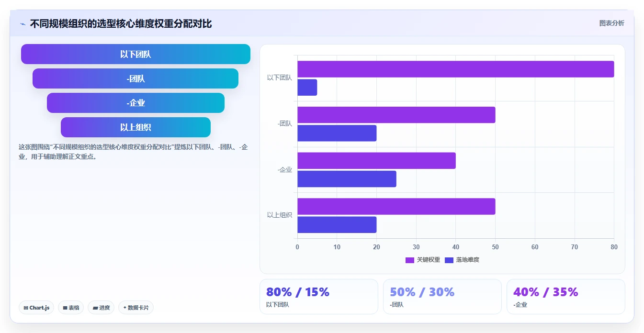Click the x-axis tick label 40

pyautogui.click(x=456, y=247)
